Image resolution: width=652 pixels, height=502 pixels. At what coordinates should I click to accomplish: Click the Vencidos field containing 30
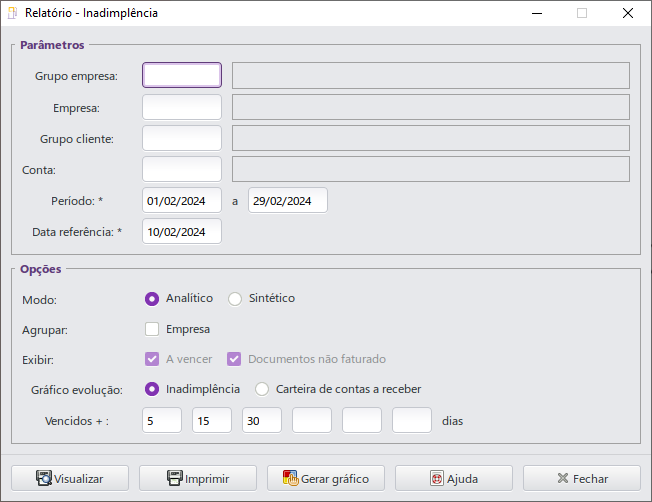point(262,420)
